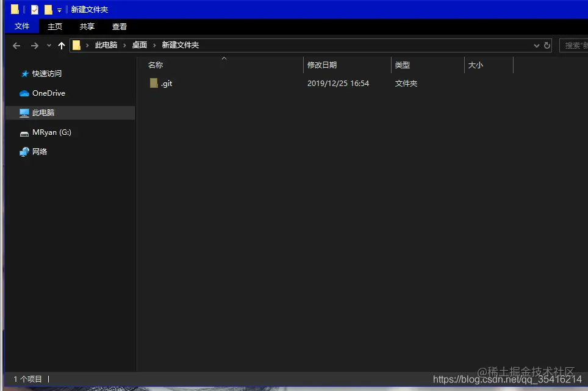Switch to the 主页 (Home) ribbon tab
This screenshot has height=391, width=588.
(x=55, y=26)
